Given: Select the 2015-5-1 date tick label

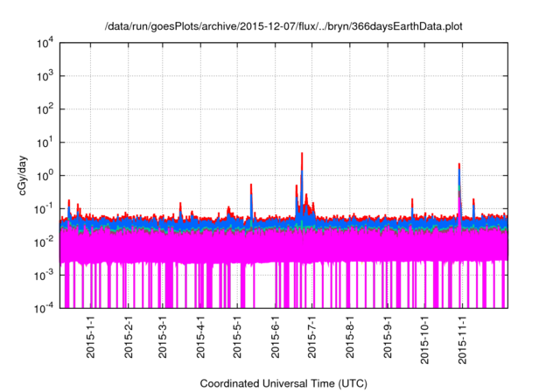Looking at the screenshot, I should (x=237, y=337).
